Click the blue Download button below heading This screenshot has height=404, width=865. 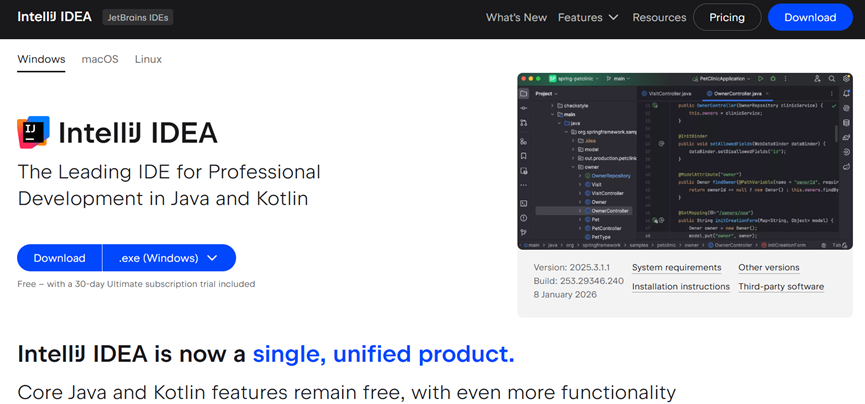60,258
